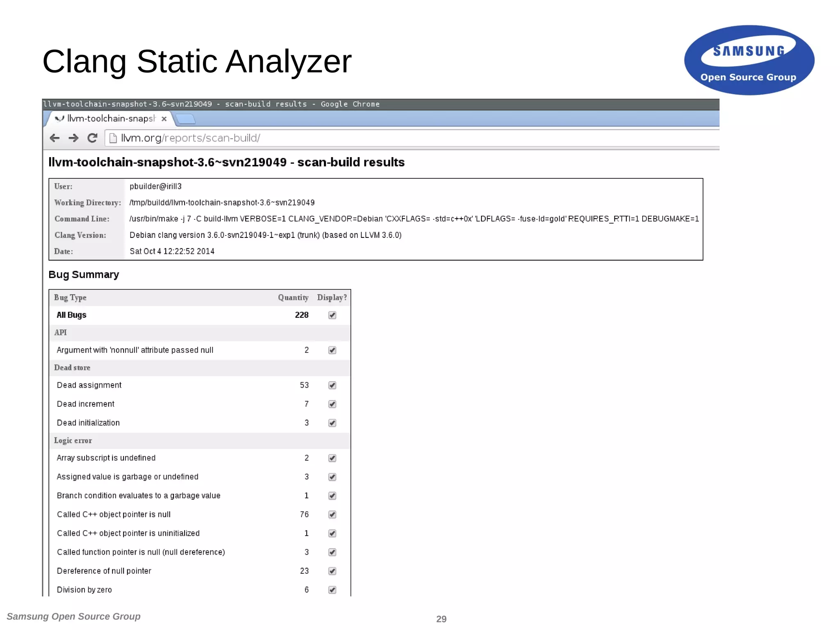This screenshot has height=630, width=840.
Task: Click 'Called C++ object pointer is uninitialized'
Action: coord(128,534)
